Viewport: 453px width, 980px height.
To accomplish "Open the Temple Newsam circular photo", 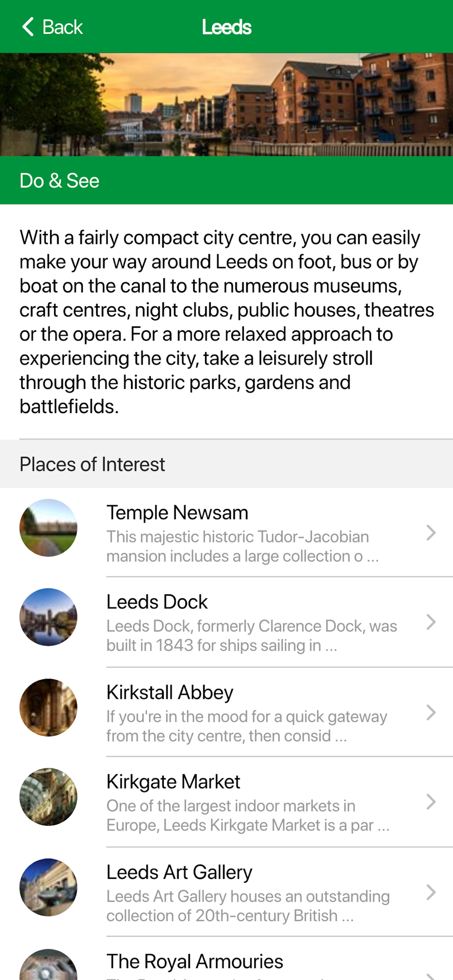I will [48, 528].
